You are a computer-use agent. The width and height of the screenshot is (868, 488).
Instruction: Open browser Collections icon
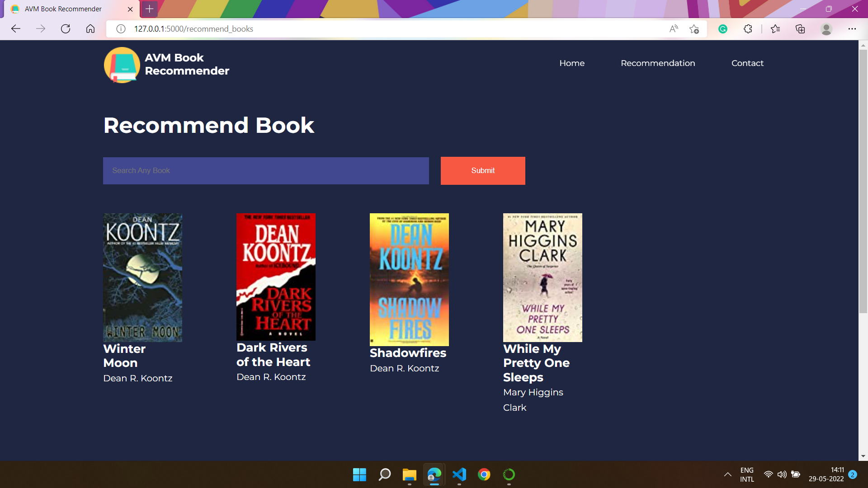pos(800,29)
